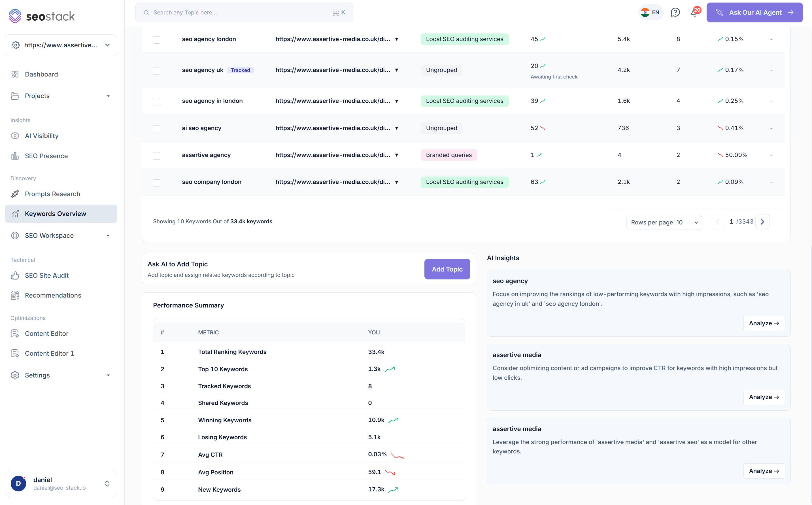Click the Add Topic button
The image size is (812, 505).
point(447,269)
